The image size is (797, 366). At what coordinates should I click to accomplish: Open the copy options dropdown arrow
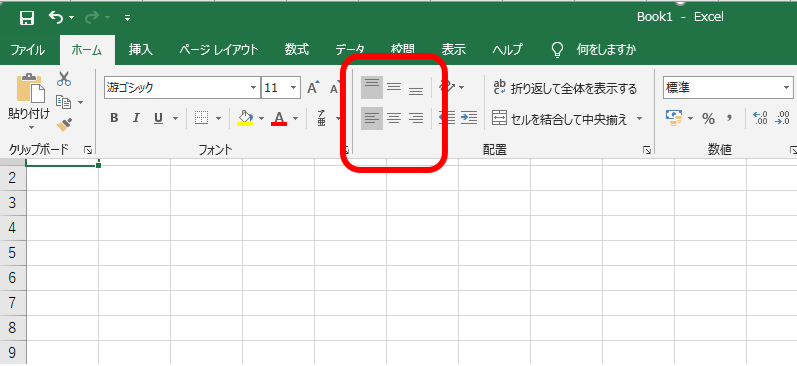tap(80, 103)
